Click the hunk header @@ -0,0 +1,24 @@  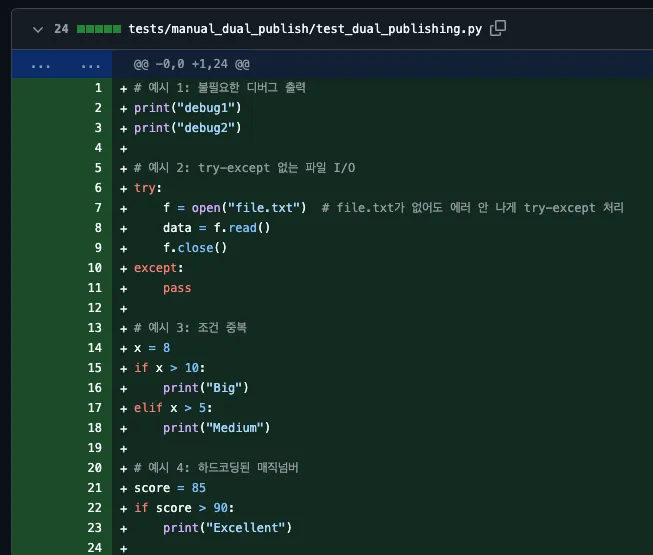192,64
